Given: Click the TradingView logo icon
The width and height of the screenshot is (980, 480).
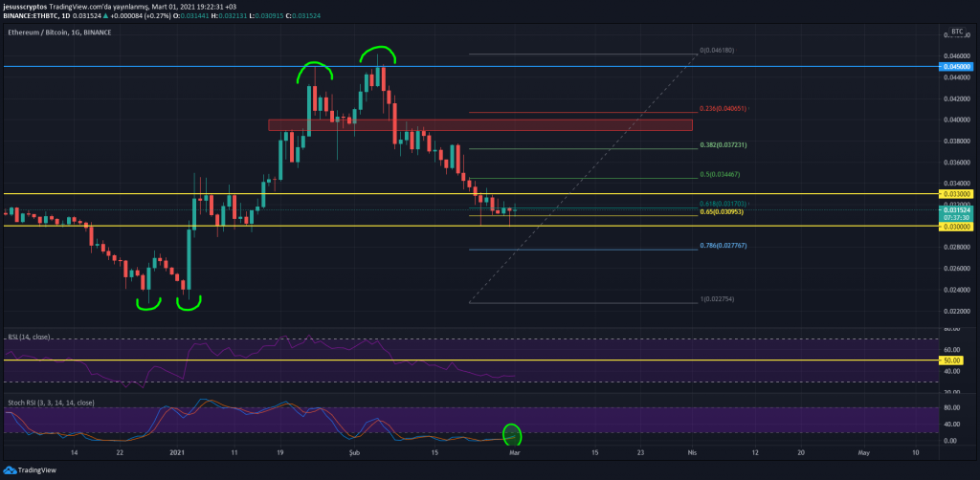Looking at the screenshot, I should tap(10, 470).
